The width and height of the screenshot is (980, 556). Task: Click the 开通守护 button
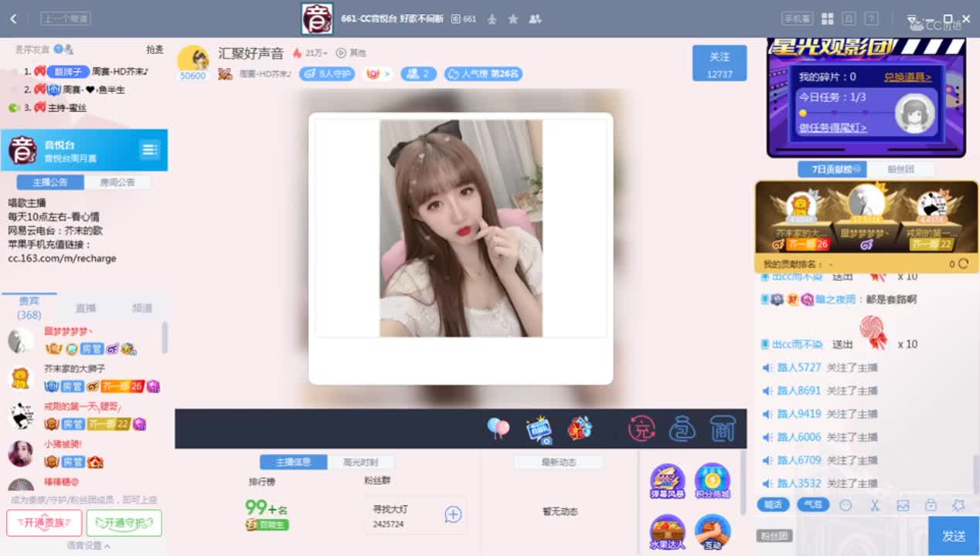[x=124, y=523]
